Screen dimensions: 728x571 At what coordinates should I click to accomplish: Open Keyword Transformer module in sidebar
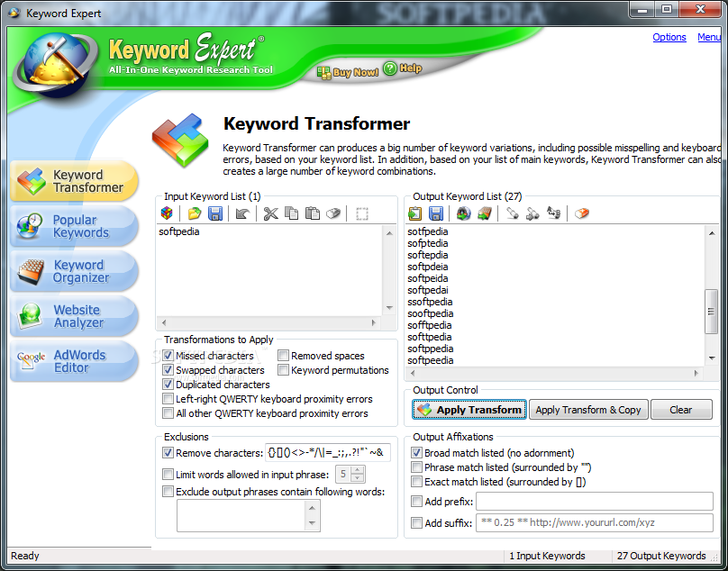click(74, 181)
